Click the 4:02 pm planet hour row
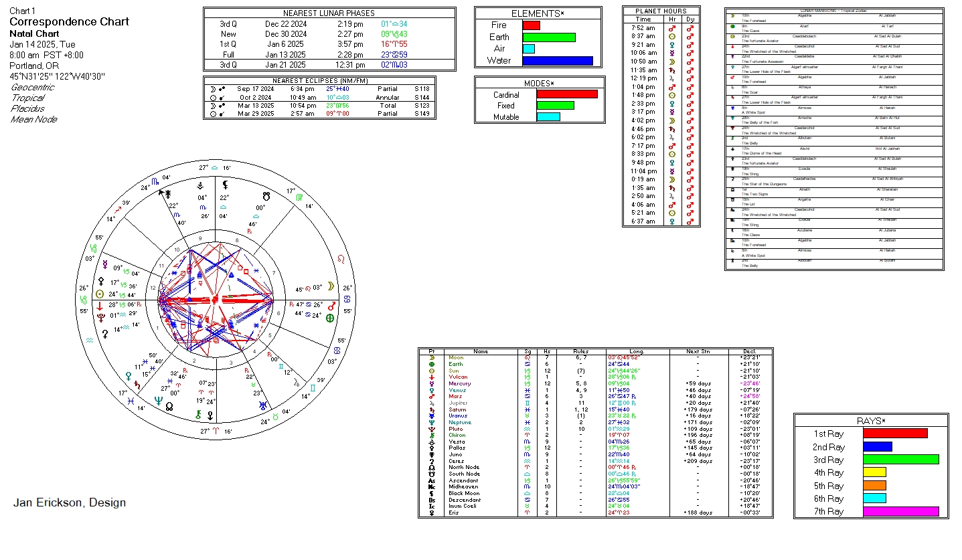The width and height of the screenshot is (962, 560). pos(661,120)
